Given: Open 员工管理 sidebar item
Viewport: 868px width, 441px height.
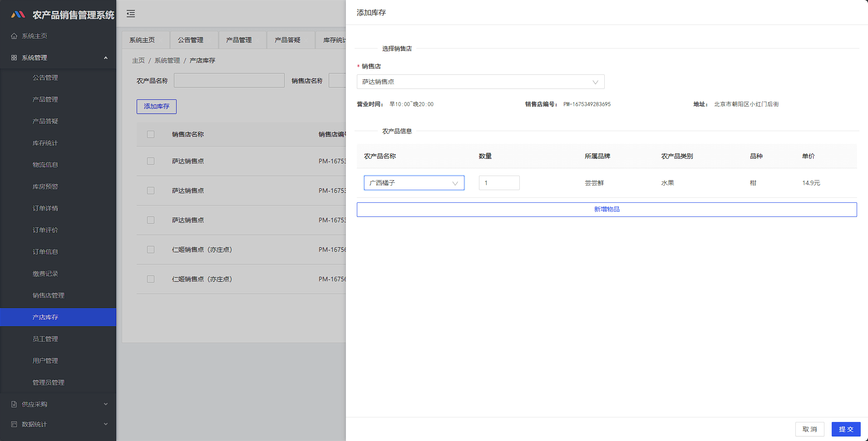Looking at the screenshot, I should point(58,339).
